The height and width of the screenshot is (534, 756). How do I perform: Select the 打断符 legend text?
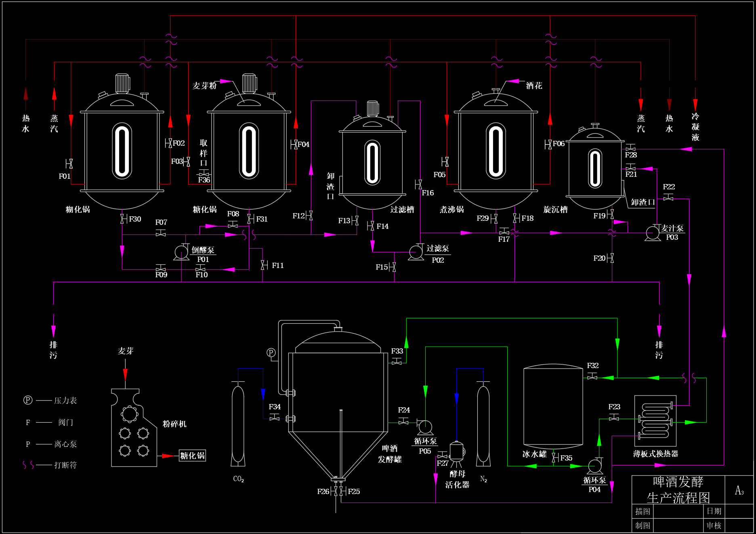point(65,465)
